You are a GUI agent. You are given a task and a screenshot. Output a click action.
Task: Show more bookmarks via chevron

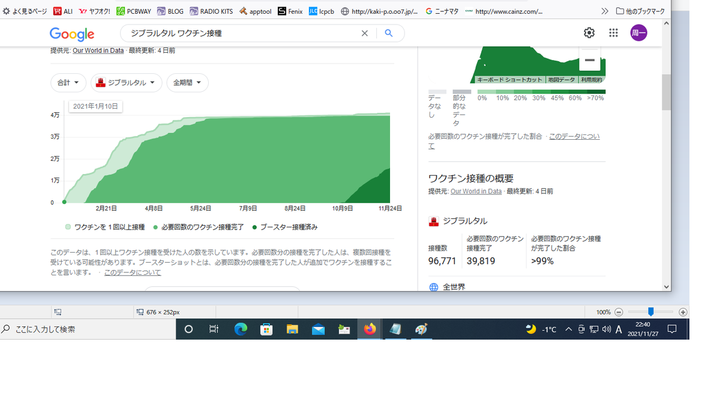(604, 11)
